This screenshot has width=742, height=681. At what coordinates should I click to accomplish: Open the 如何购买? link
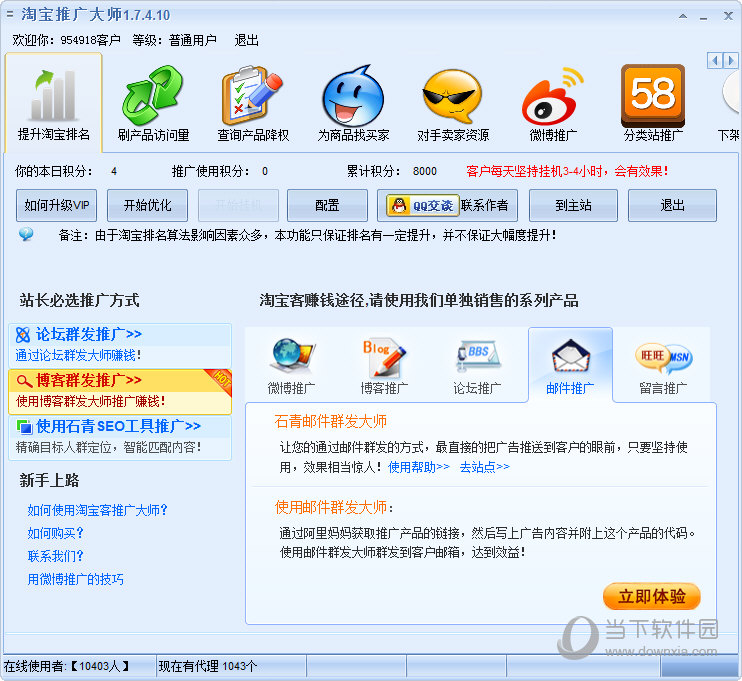55,533
